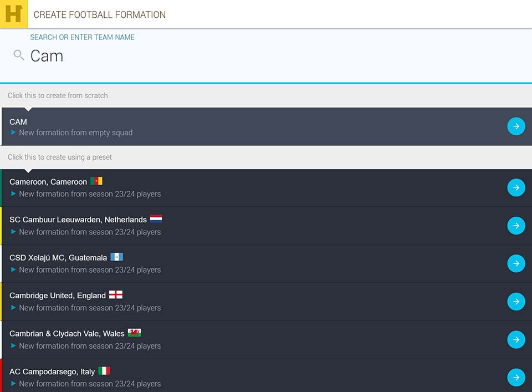Click the Italy flag icon
This screenshot has height=392, width=532.
[104, 370]
